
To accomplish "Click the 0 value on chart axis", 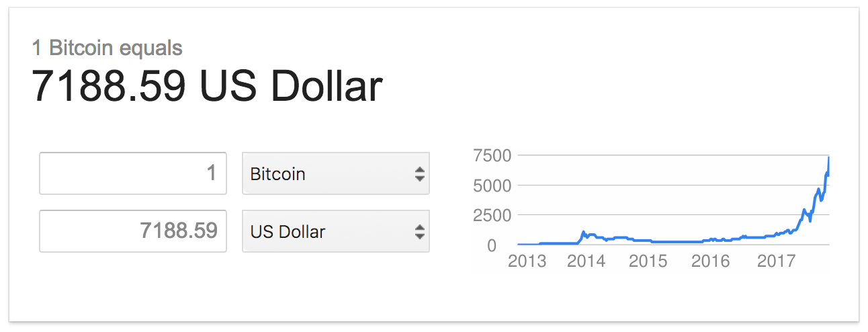I will (x=492, y=245).
